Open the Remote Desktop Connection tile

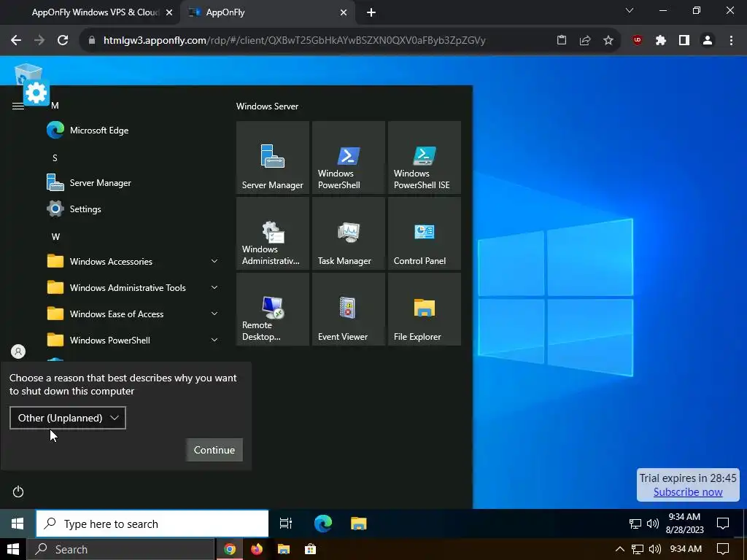(273, 309)
